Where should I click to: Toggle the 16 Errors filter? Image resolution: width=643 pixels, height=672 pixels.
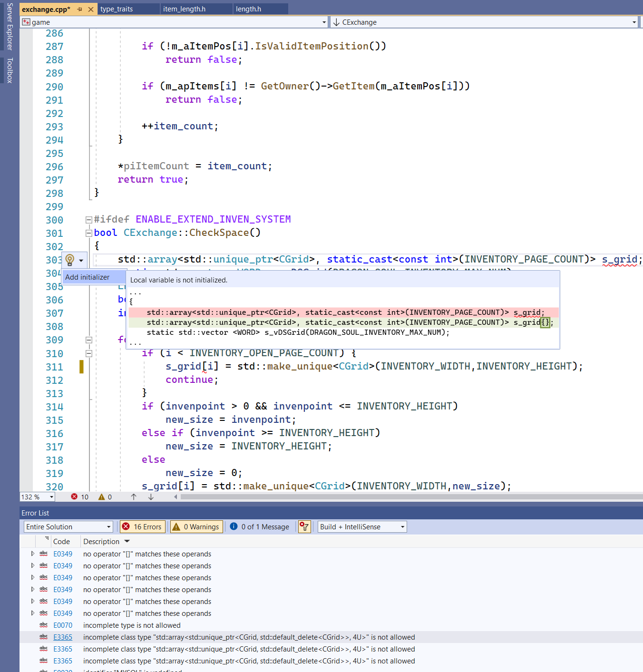pyautogui.click(x=142, y=526)
